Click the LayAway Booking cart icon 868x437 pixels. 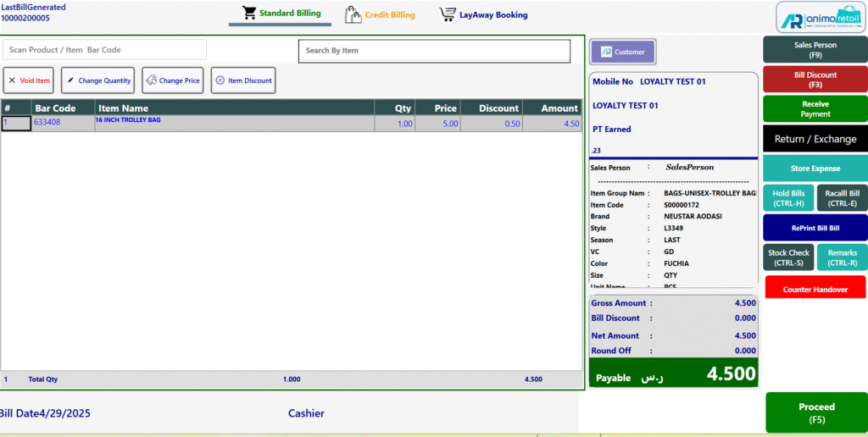[447, 14]
